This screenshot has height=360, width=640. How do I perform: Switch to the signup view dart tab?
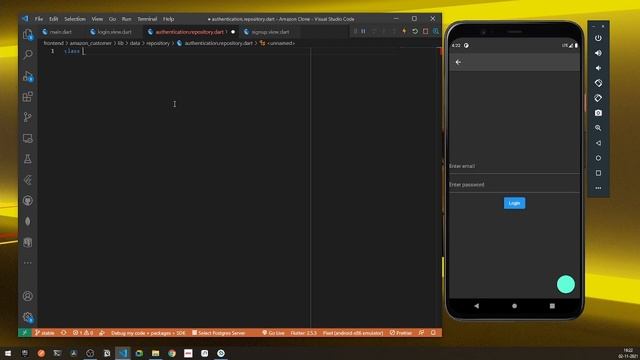click(x=270, y=32)
